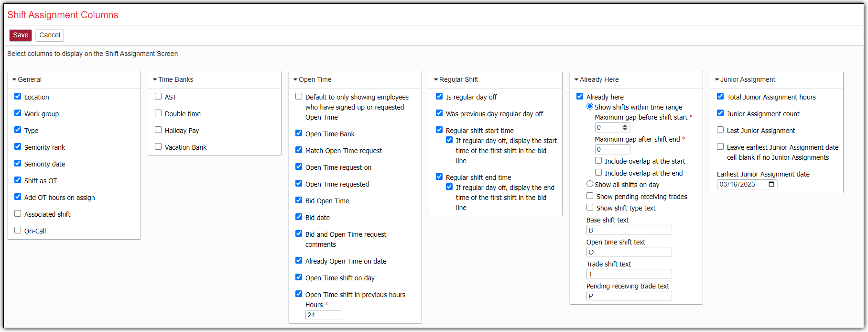Click the Hours input field under Open Time

pyautogui.click(x=323, y=315)
